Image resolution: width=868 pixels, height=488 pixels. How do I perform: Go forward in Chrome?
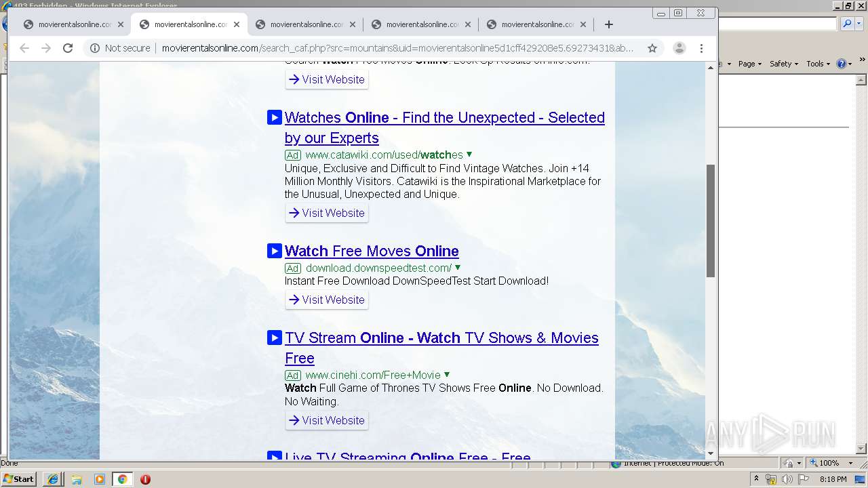(x=46, y=48)
